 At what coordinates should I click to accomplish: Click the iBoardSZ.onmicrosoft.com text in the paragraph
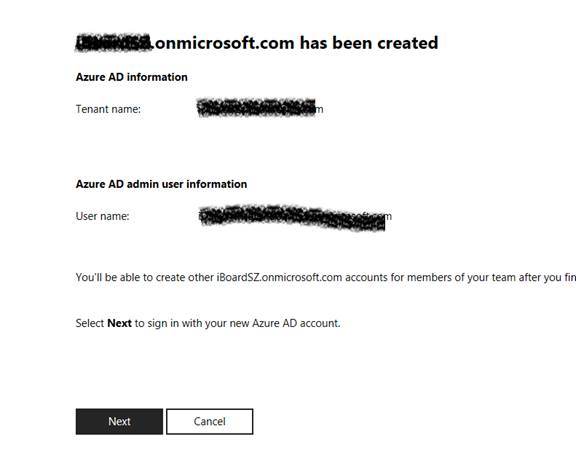coord(279,277)
